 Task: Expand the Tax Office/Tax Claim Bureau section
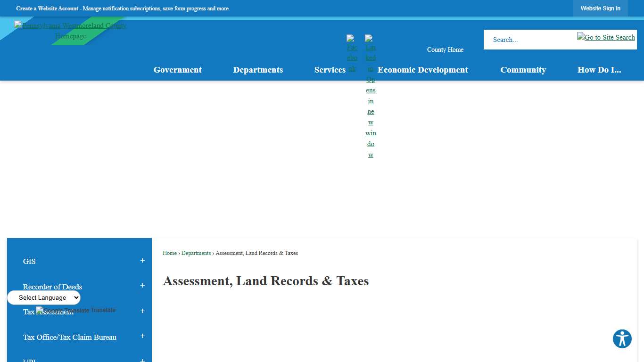tap(142, 336)
